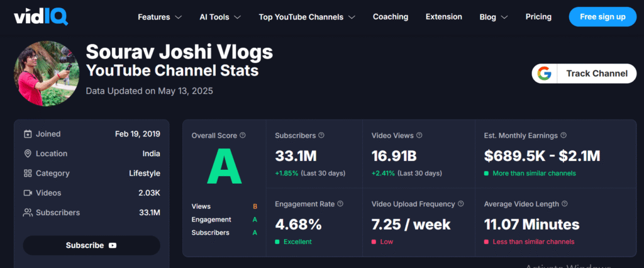
Task: Click the 'India' location value
Action: point(151,154)
